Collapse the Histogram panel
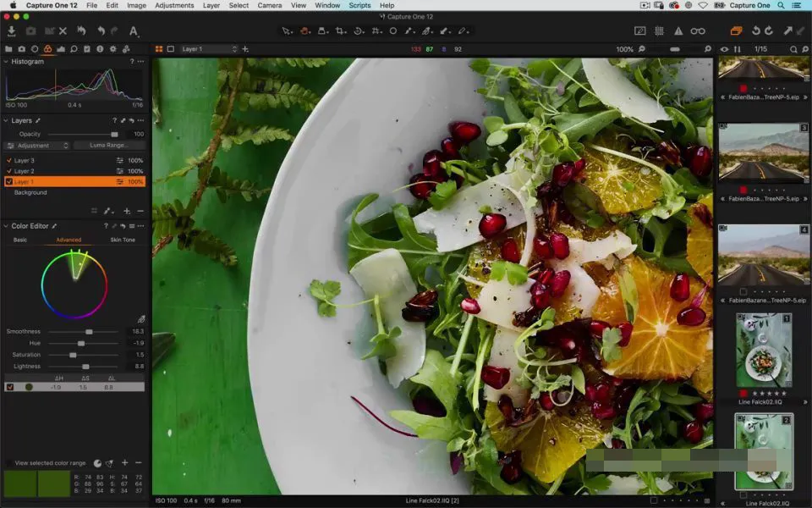The width and height of the screenshot is (812, 508). pos(6,61)
